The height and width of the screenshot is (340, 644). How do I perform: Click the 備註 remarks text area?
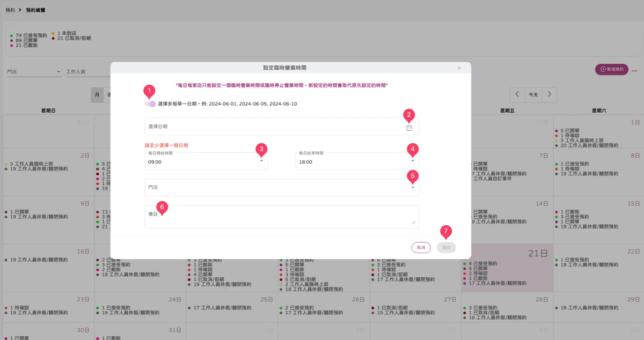coord(282,217)
